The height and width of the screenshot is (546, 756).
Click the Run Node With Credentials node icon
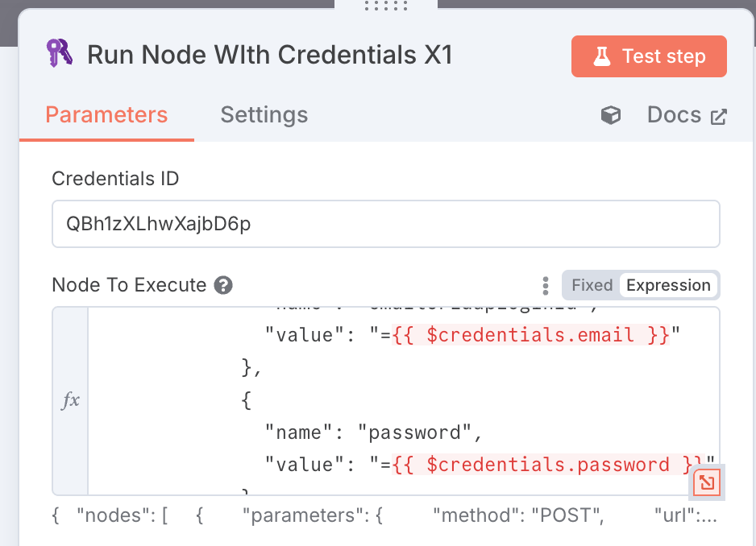[x=59, y=54]
